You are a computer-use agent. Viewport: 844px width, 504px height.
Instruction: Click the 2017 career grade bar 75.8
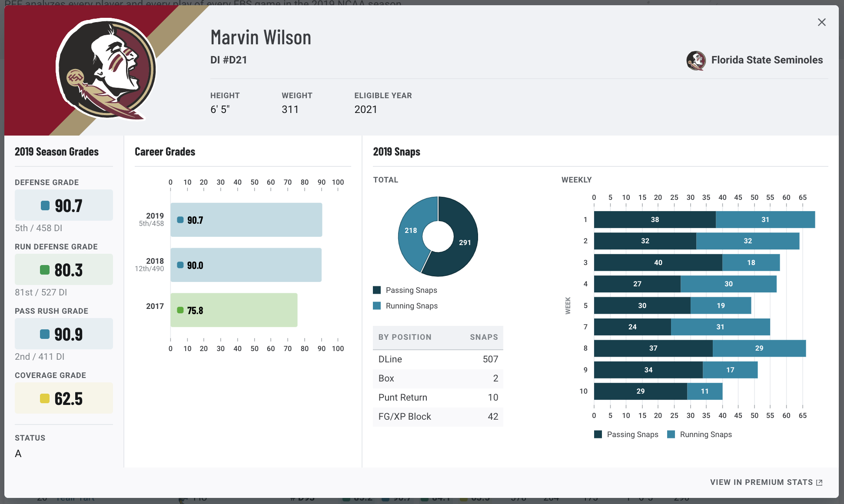234,310
